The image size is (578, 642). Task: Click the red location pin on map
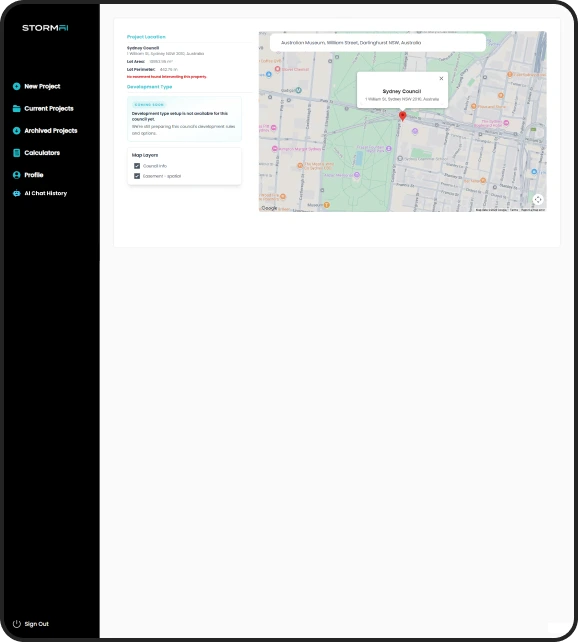[x=402, y=116]
